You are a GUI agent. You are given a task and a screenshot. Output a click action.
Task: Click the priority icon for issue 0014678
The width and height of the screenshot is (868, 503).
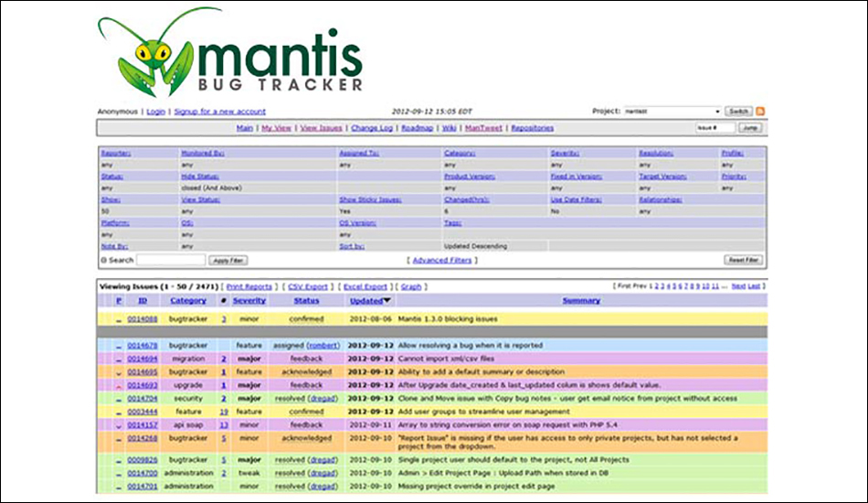[119, 346]
